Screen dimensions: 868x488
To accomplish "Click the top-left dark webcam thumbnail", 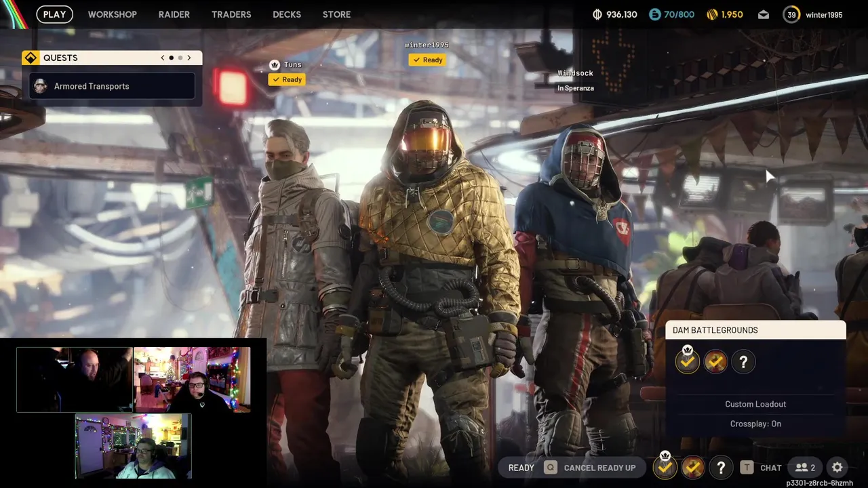I will pyautogui.click(x=75, y=380).
